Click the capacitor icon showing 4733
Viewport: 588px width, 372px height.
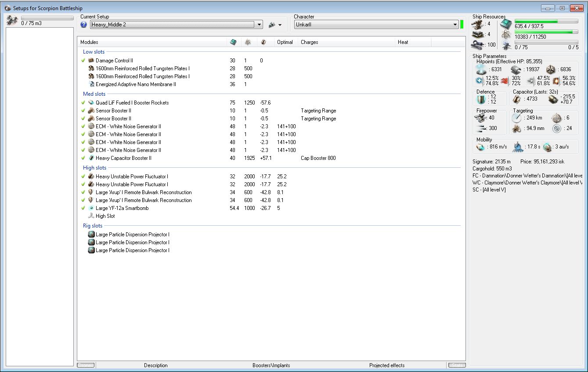click(517, 99)
